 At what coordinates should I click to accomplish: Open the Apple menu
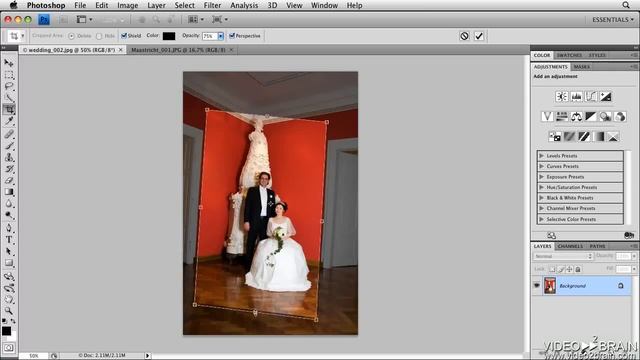point(14,5)
